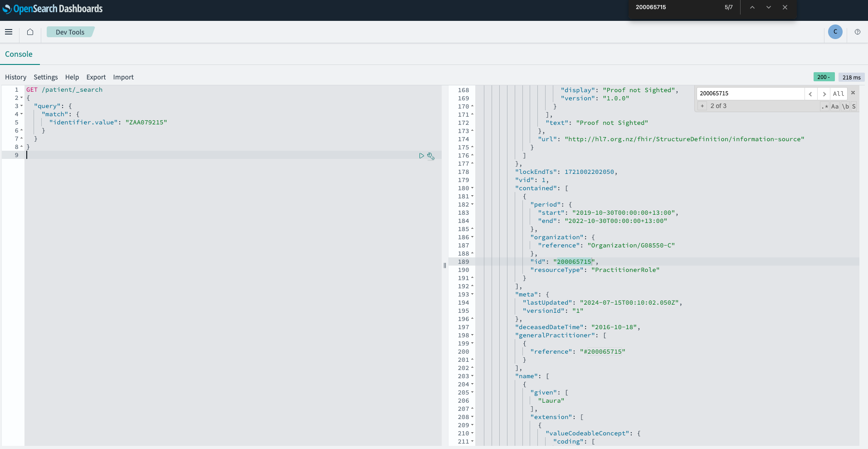Viewport: 868px width, 449px height.
Task: Collapse contained array at line 180
Action: [x=472, y=188]
